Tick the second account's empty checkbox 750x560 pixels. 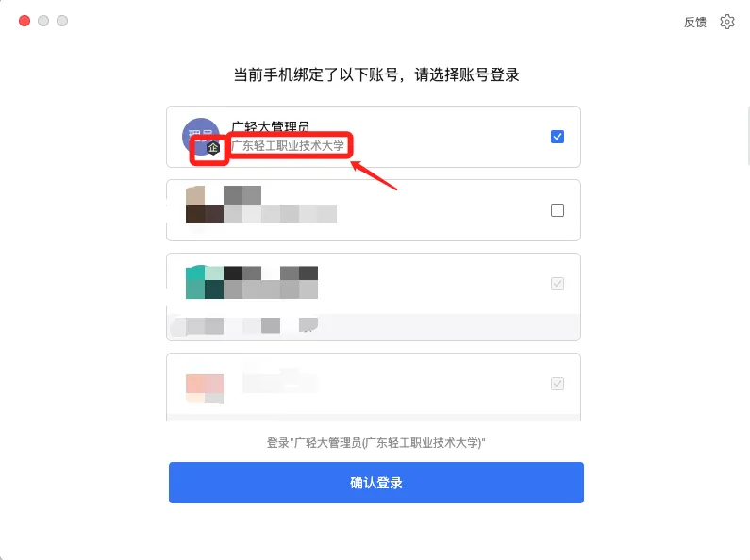click(558, 210)
